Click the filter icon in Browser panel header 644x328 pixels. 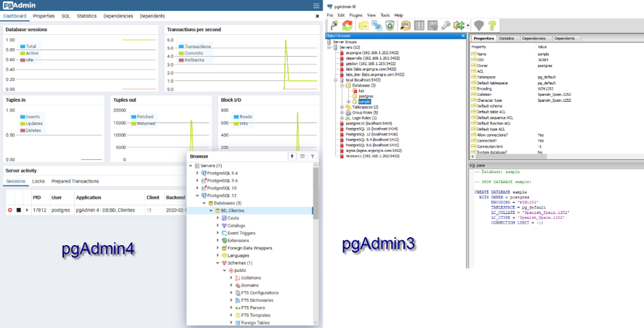[313, 156]
